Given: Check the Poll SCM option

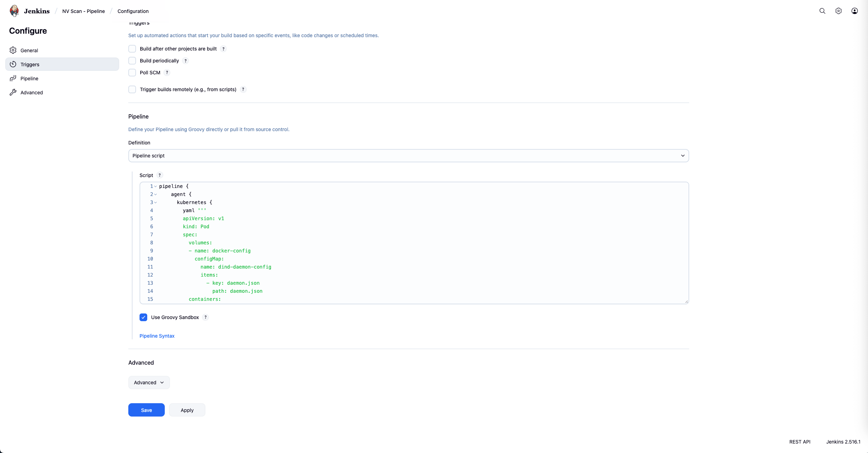Looking at the screenshot, I should pyautogui.click(x=132, y=73).
